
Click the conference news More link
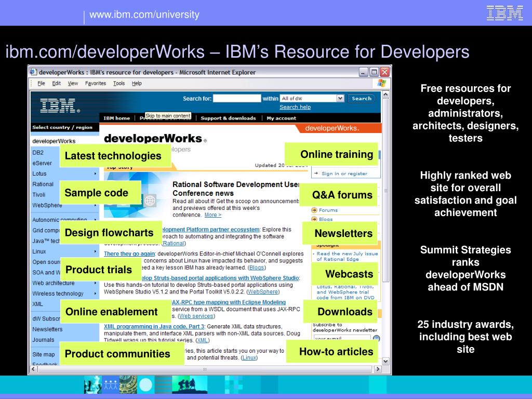point(212,215)
